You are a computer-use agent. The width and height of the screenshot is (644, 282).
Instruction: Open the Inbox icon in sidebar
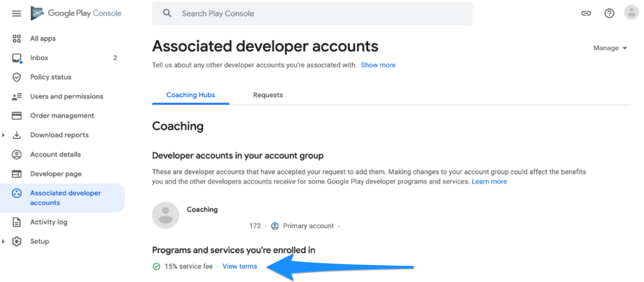[x=17, y=58]
